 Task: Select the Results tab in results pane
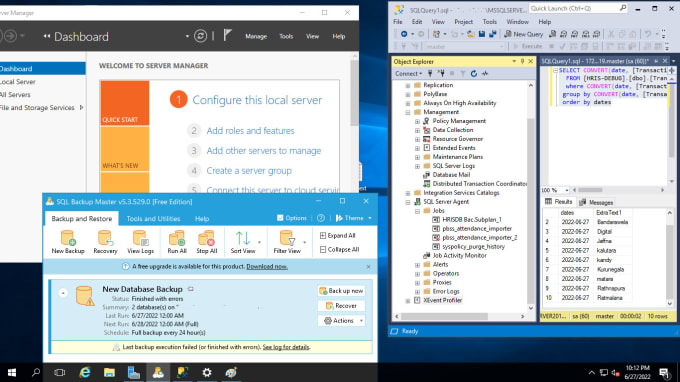[x=559, y=202]
